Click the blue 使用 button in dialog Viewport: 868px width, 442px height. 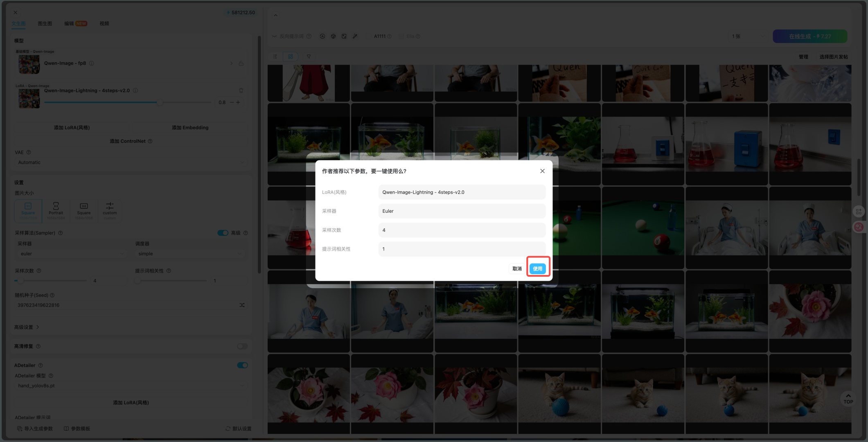tap(537, 268)
